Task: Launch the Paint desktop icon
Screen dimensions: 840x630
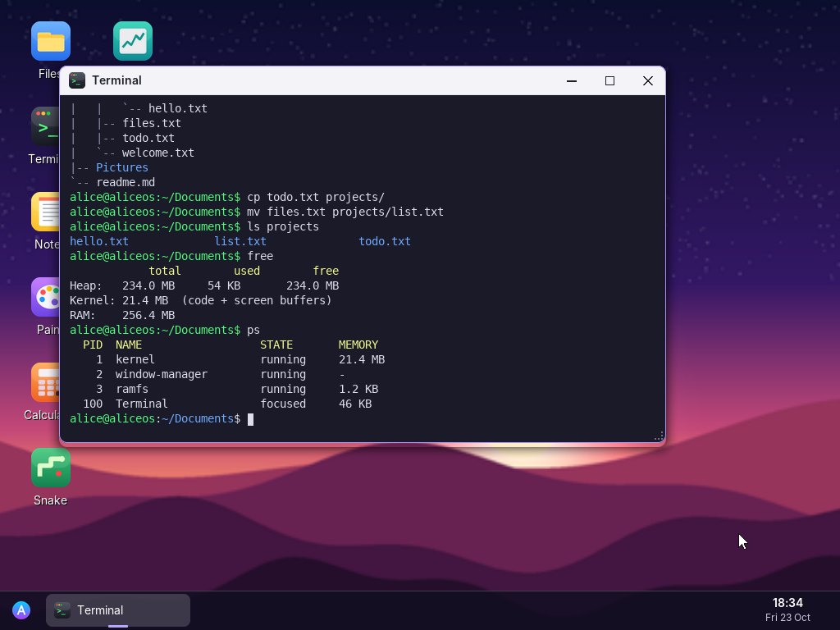Action: click(46, 297)
